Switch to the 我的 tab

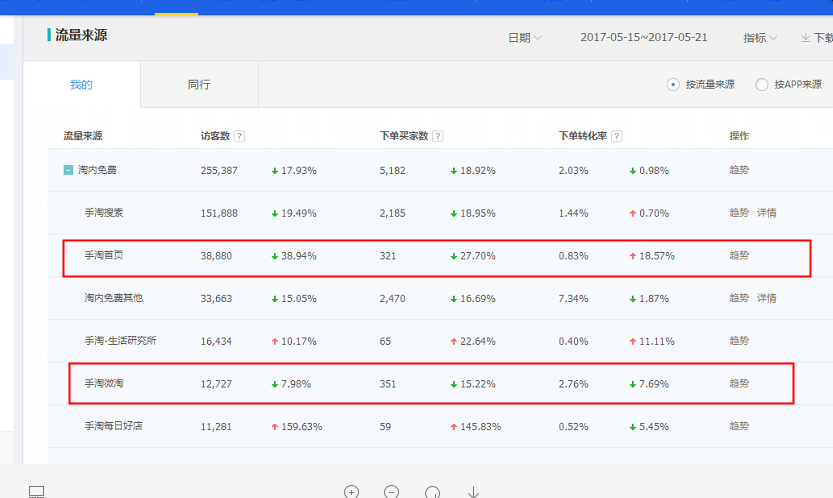pos(81,85)
